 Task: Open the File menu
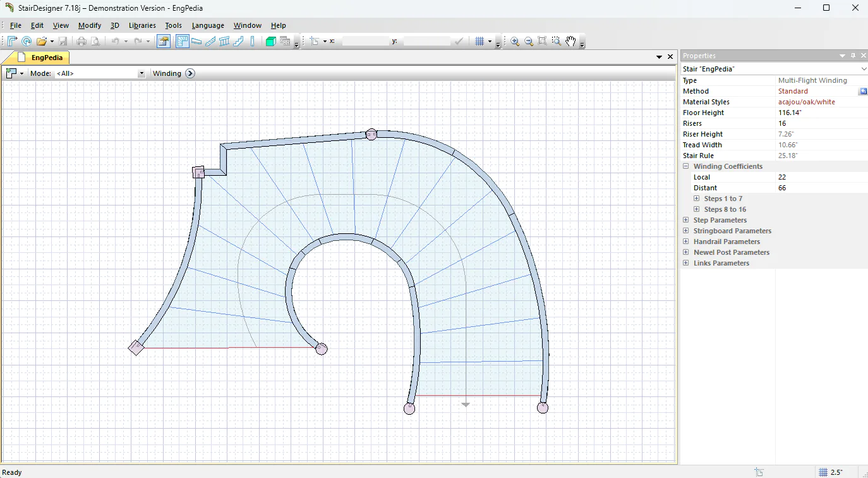tap(16, 25)
